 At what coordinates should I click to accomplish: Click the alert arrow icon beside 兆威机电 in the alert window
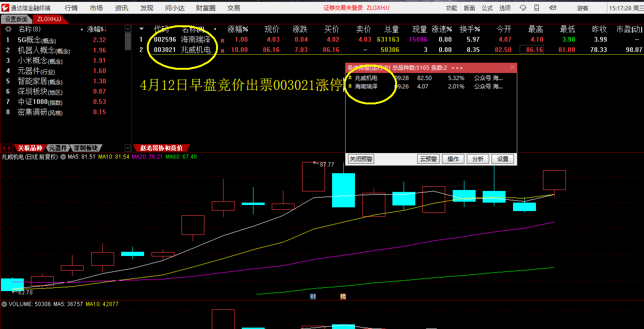(x=349, y=78)
